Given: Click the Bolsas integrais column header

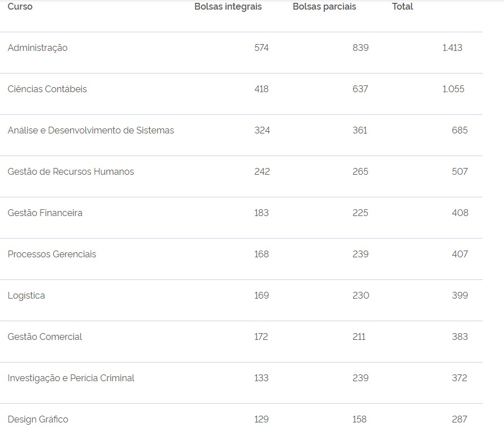Looking at the screenshot, I should 228,7.
